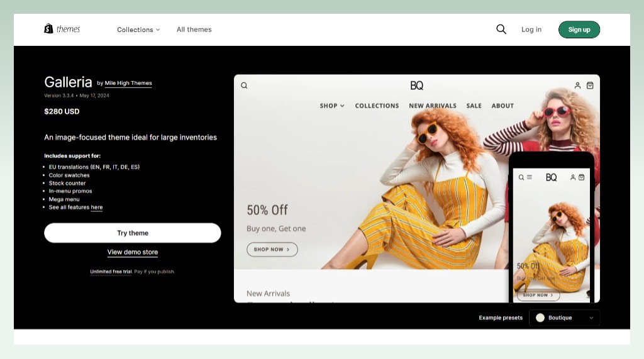Click the mobile phone preview image
644x359 pixels.
point(551,227)
